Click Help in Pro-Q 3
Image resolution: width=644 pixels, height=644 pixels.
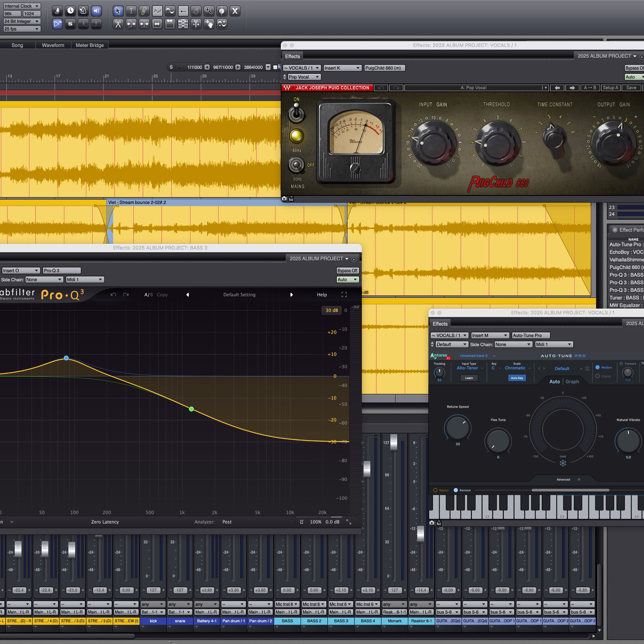tap(322, 294)
